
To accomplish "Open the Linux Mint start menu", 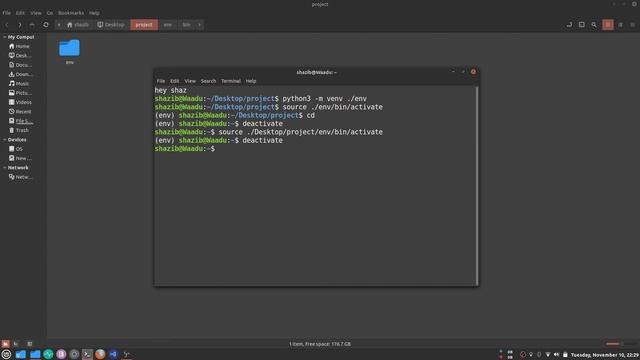I will [6, 354].
